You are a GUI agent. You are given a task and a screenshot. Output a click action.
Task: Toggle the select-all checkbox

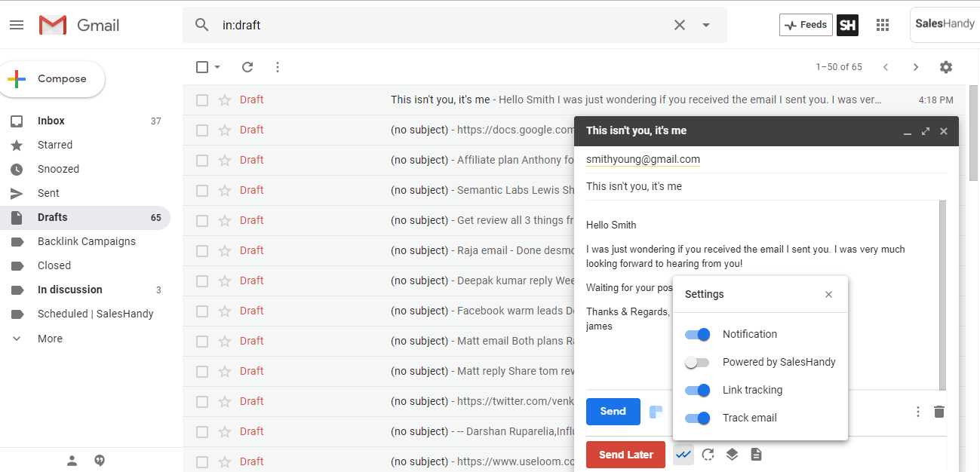(202, 67)
